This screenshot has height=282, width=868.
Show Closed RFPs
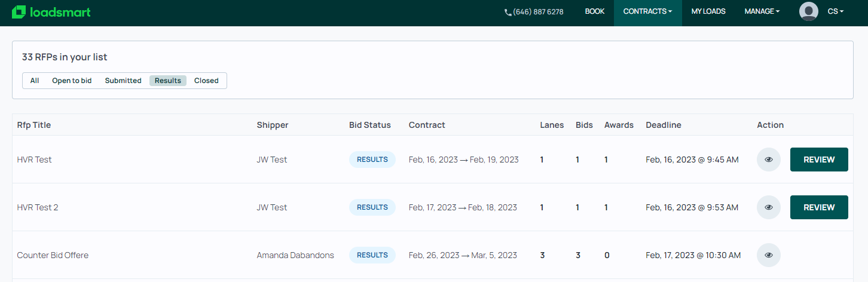point(206,81)
